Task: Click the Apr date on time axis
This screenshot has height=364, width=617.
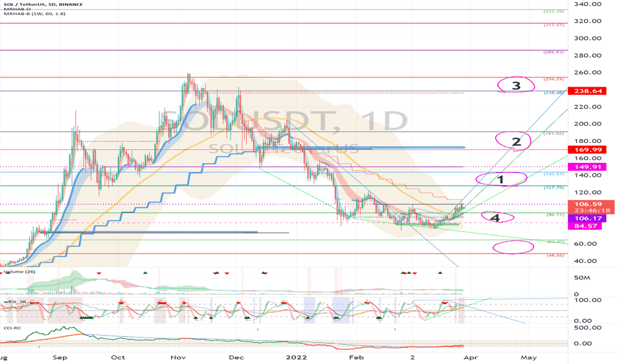Action: (x=471, y=357)
